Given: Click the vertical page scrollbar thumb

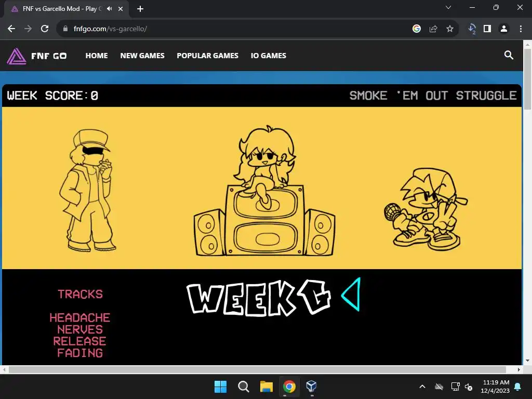Looking at the screenshot, I should [x=528, y=79].
